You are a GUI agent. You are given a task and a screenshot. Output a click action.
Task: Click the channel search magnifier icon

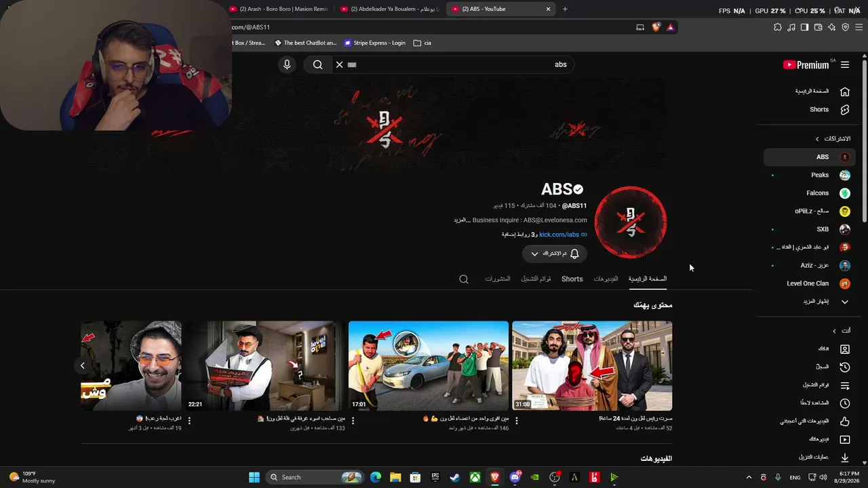tap(464, 279)
